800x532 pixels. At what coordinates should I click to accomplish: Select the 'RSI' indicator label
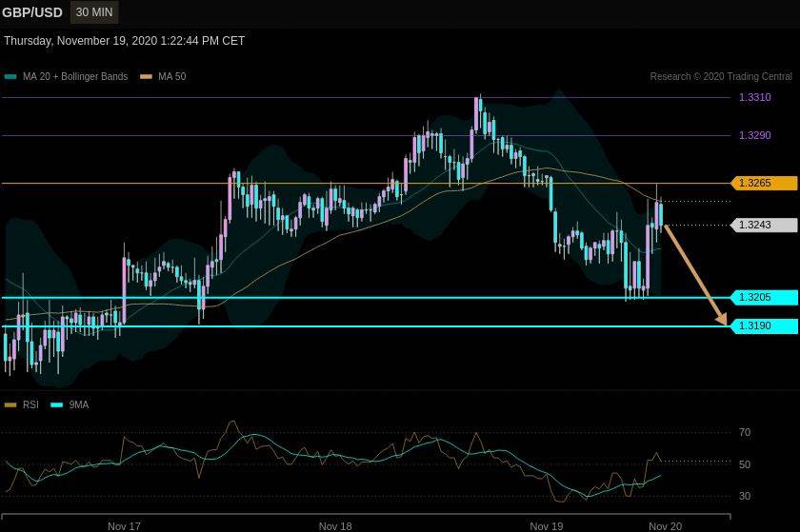pos(30,404)
